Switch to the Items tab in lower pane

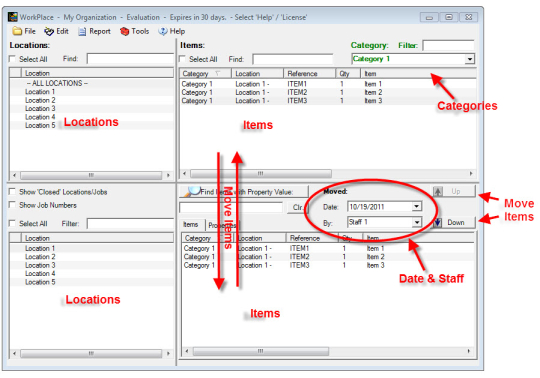coord(191,225)
